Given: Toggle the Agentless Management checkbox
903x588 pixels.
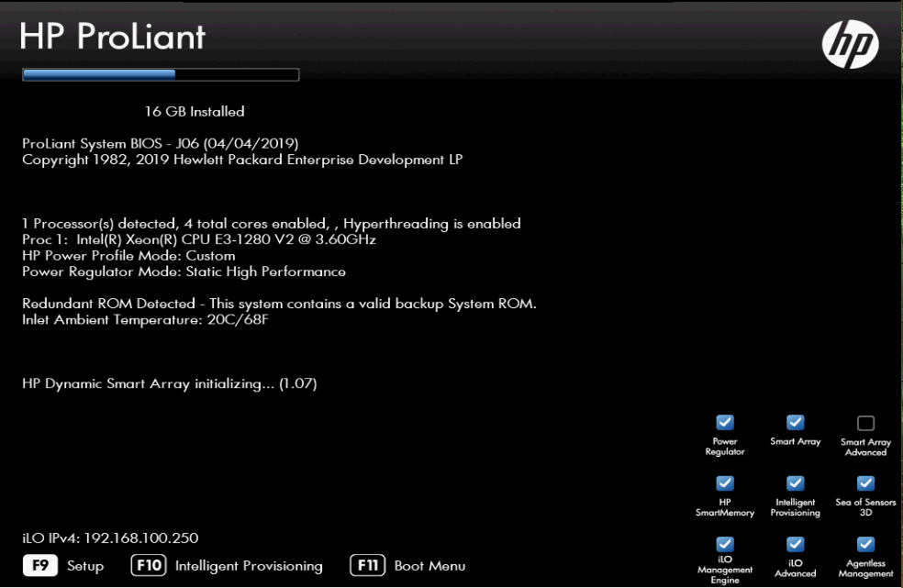Looking at the screenshot, I should [865, 544].
